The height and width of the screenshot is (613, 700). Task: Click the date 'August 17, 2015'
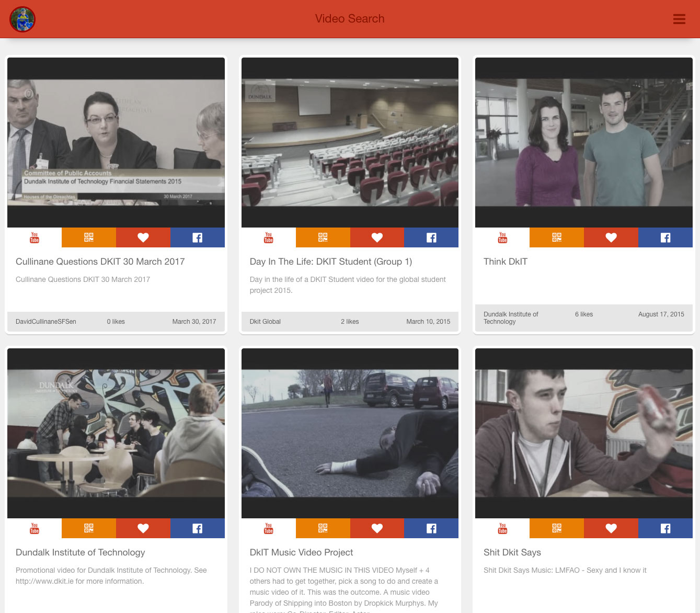coord(661,314)
